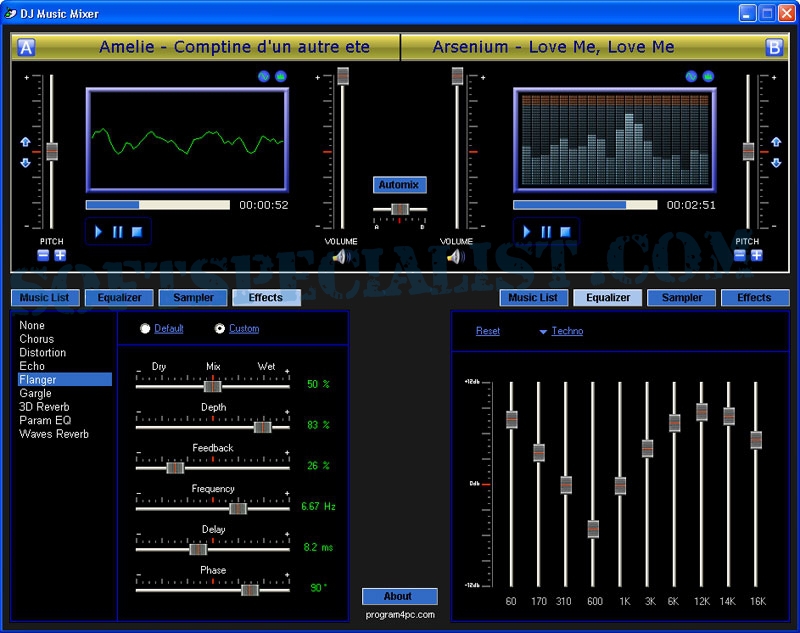
Task: Open deck B Music List tab
Action: [x=533, y=297]
